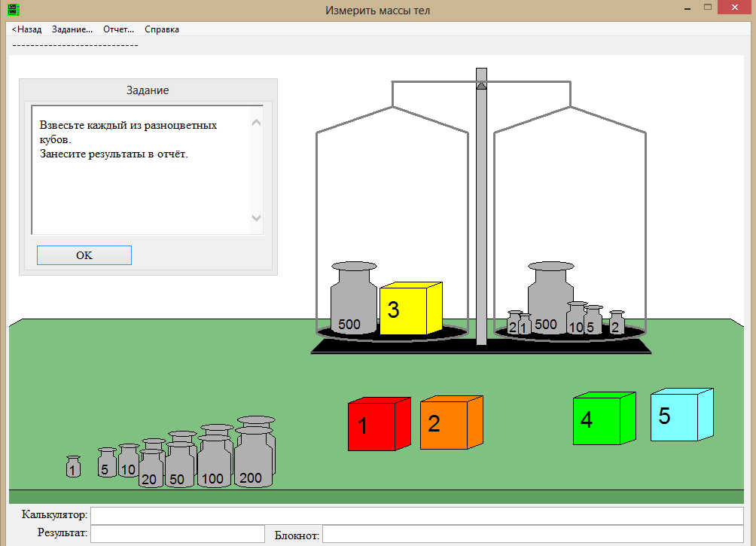This screenshot has height=546, width=756.
Task: Pick the 50 gram weight on table
Action: [179, 467]
